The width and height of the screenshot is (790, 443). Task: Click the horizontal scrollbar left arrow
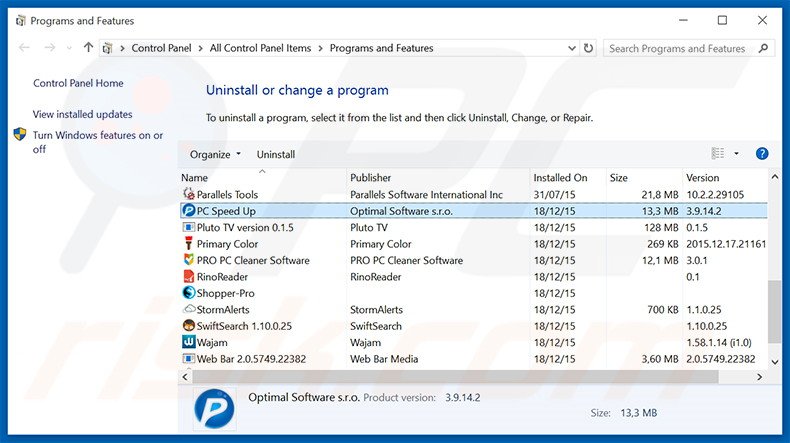pyautogui.click(x=185, y=376)
